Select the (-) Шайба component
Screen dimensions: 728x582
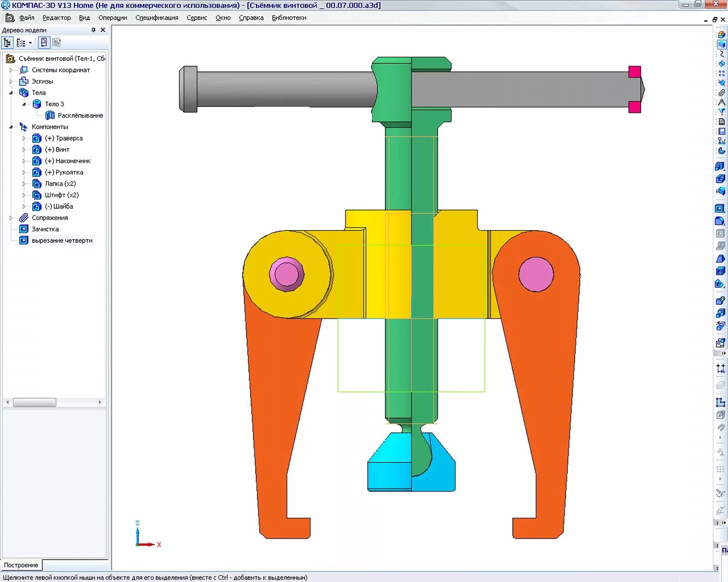coord(59,206)
